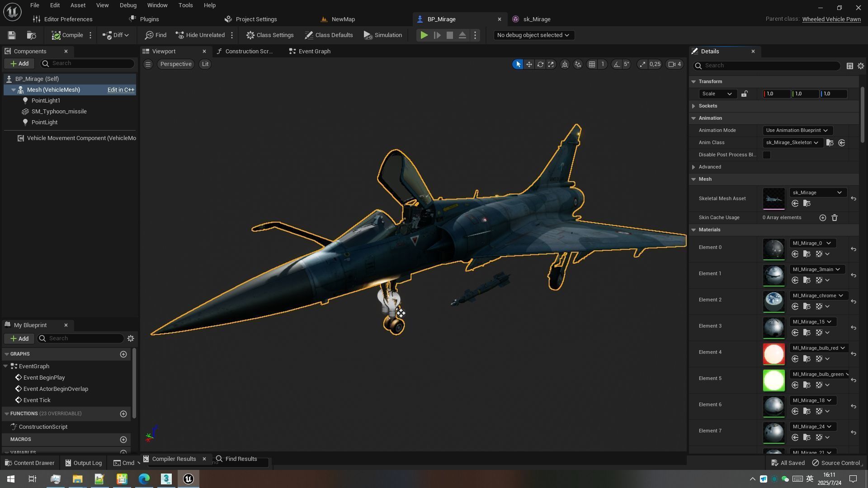Click Add button in Components panel
This screenshot has height=488, width=868.
click(19, 64)
